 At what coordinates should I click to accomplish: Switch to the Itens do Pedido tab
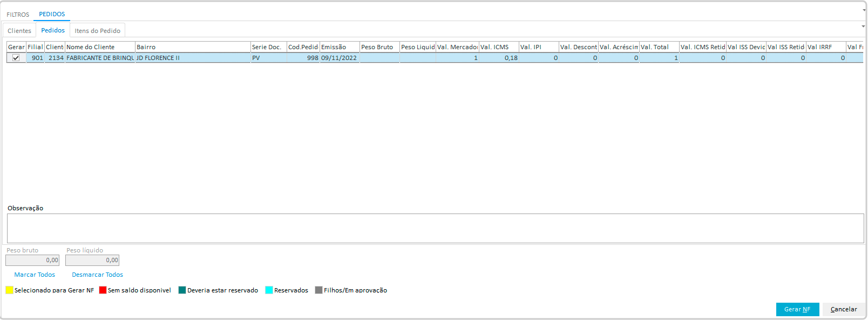[97, 31]
